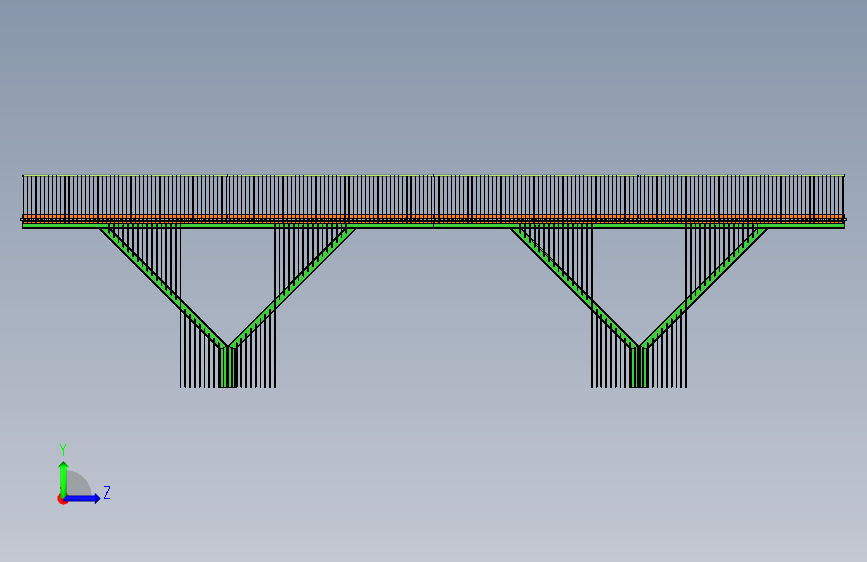Screen dimensions: 867x562
Task: Select the left V-shaped bridge pier
Action: tap(227, 308)
